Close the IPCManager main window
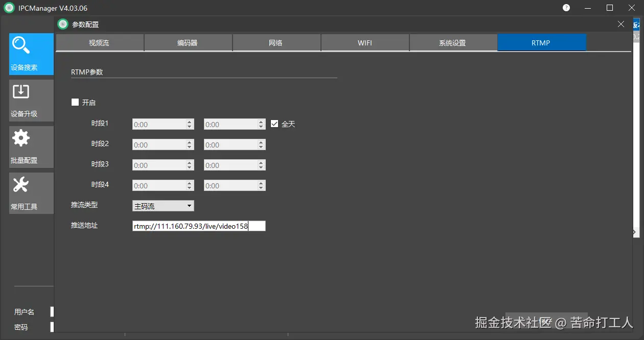This screenshot has width=644, height=340. pyautogui.click(x=631, y=8)
